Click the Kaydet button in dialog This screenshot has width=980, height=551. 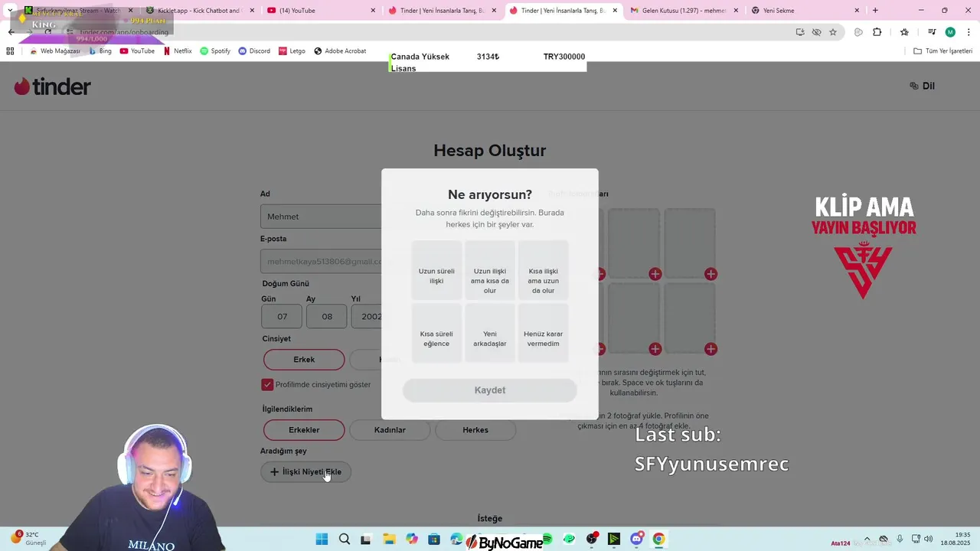click(x=490, y=390)
